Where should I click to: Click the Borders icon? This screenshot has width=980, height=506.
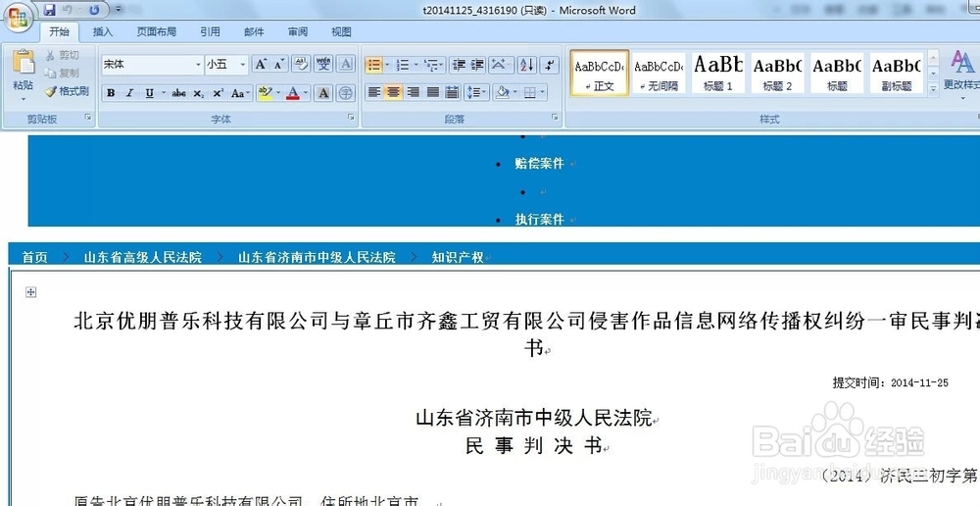[x=529, y=92]
